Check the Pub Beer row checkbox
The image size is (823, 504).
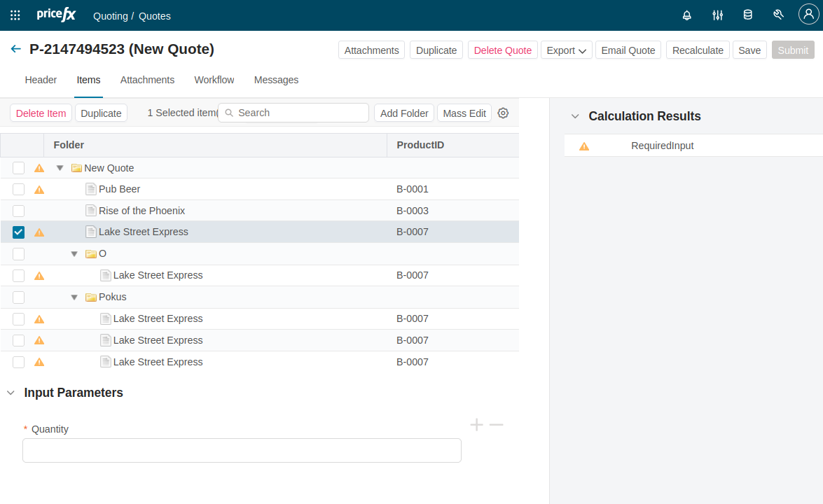19,189
